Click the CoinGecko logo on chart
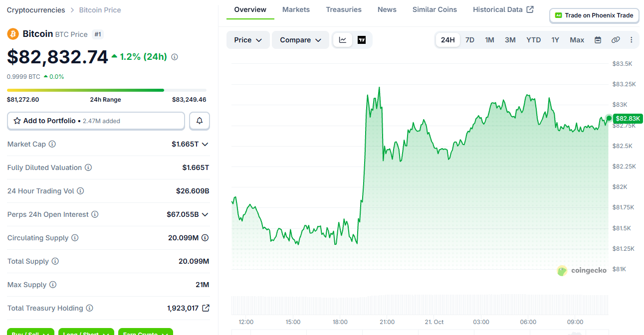 tap(582, 270)
